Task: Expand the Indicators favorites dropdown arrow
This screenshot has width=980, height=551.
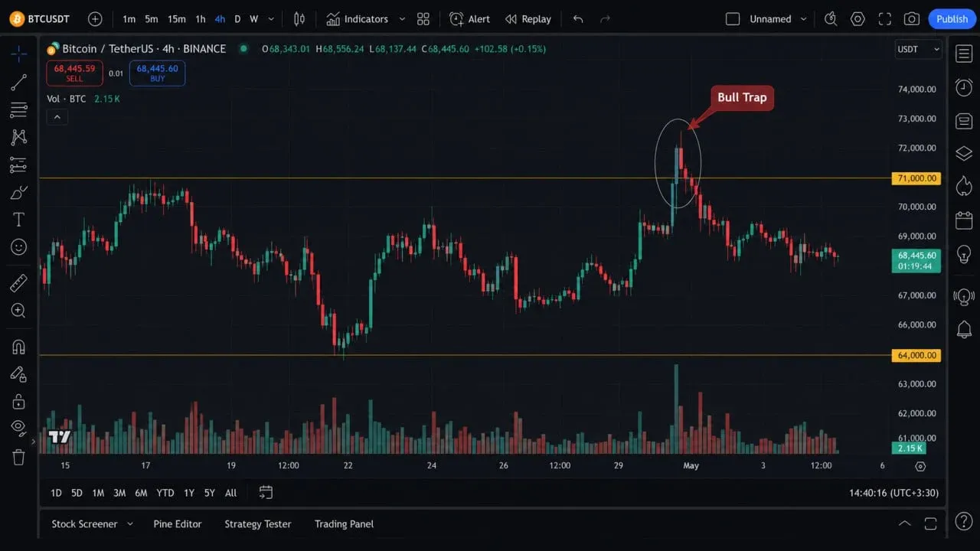Action: pyautogui.click(x=402, y=19)
